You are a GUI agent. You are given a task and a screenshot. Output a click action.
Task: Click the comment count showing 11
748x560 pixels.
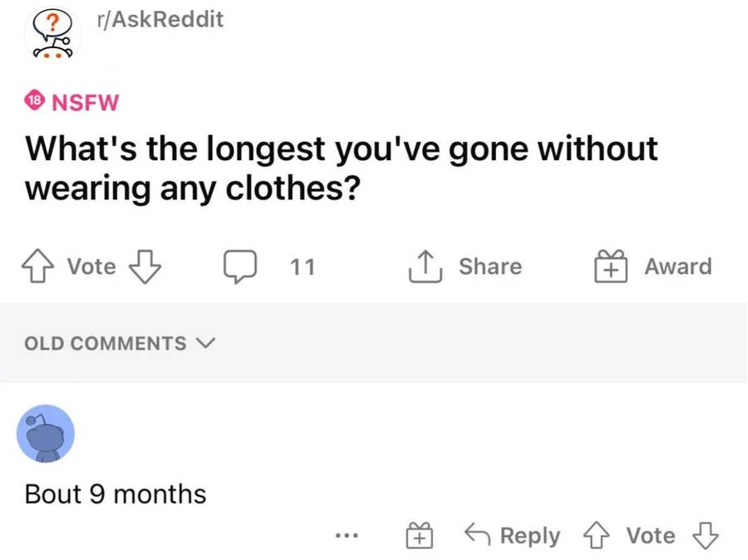pyautogui.click(x=303, y=267)
